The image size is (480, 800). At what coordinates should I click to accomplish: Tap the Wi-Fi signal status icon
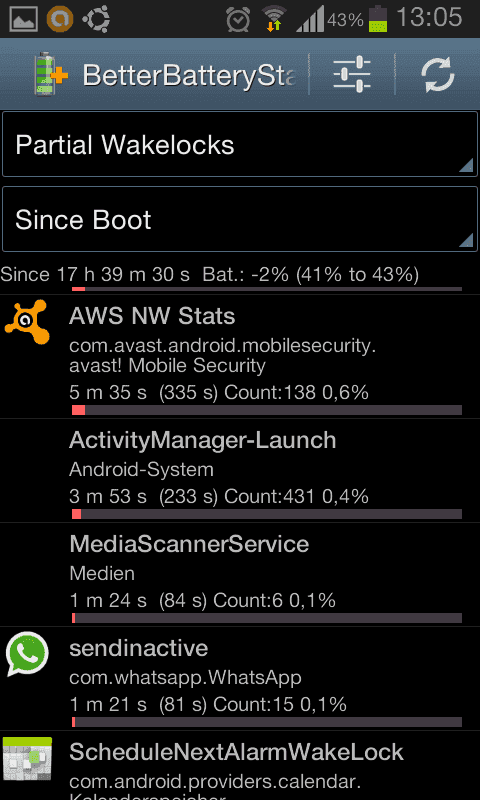(x=274, y=19)
